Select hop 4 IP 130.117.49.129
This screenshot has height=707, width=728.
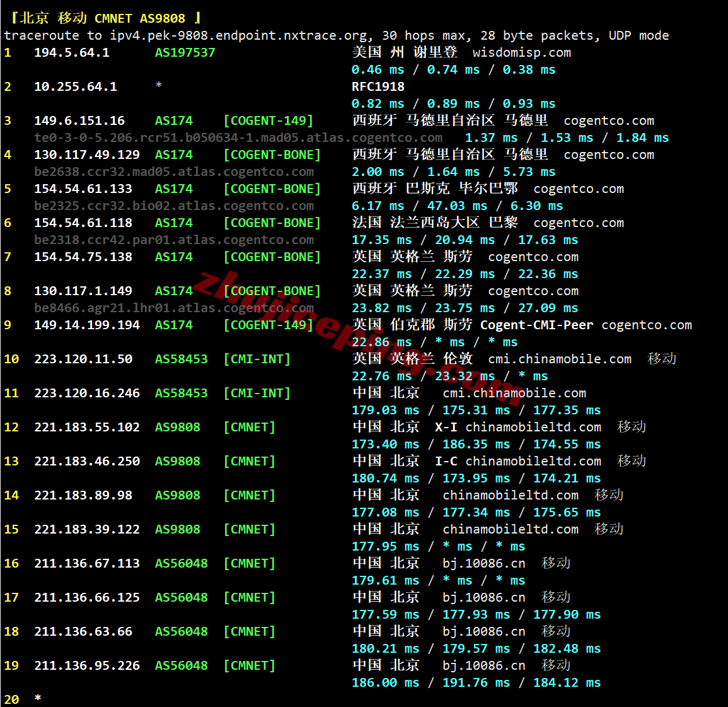(87, 155)
